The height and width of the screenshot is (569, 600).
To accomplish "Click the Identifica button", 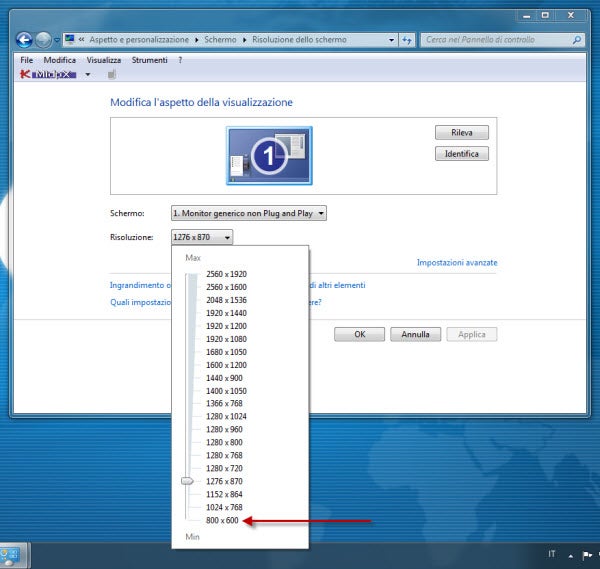I will coord(461,154).
